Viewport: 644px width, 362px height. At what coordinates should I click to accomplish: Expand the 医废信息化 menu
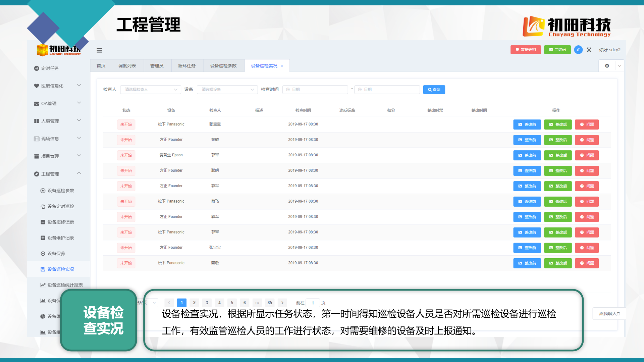point(57,86)
